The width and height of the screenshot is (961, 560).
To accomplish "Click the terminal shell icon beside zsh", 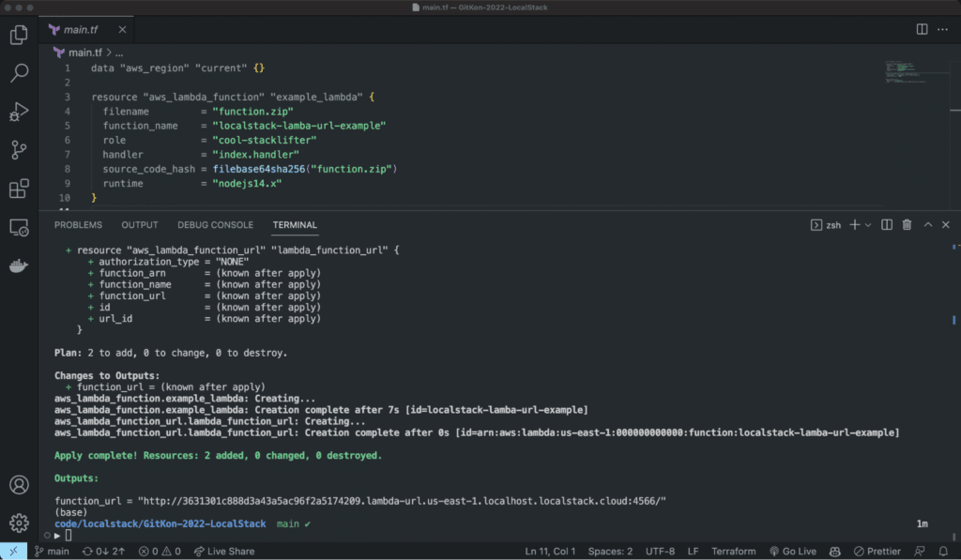I will click(x=816, y=225).
